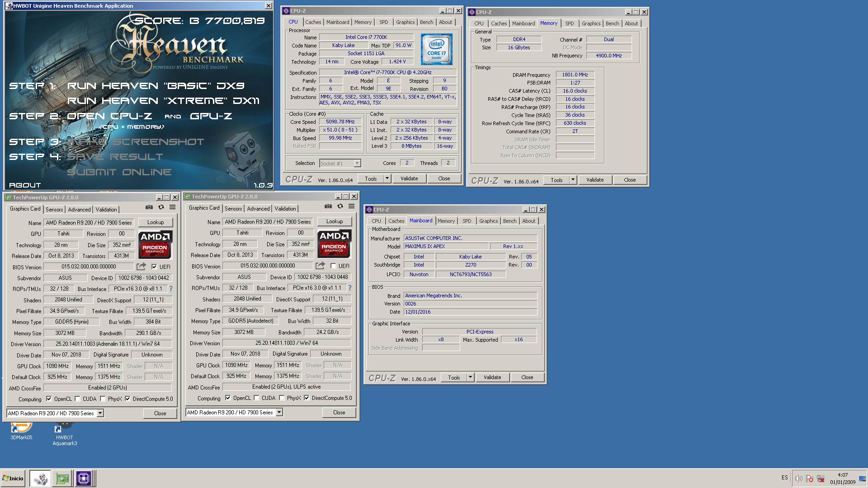Click RUN HEAVEN "XTREME" DX11 option
868x488 pixels.
click(x=164, y=101)
